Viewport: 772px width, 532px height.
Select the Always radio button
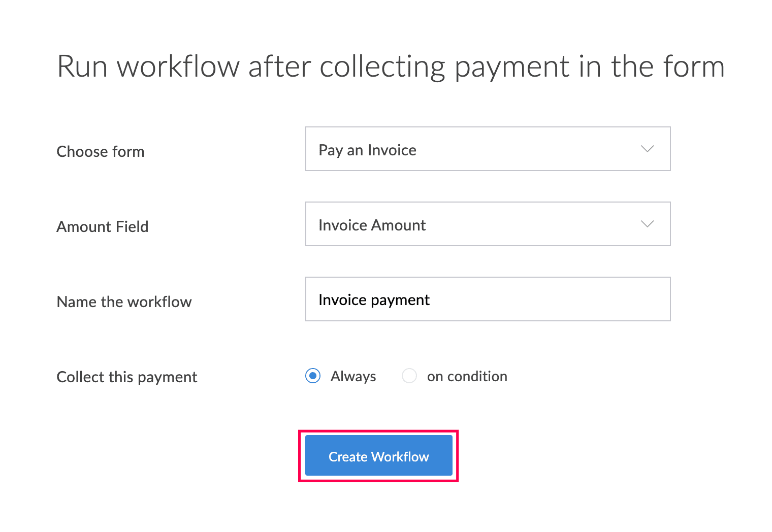[313, 376]
